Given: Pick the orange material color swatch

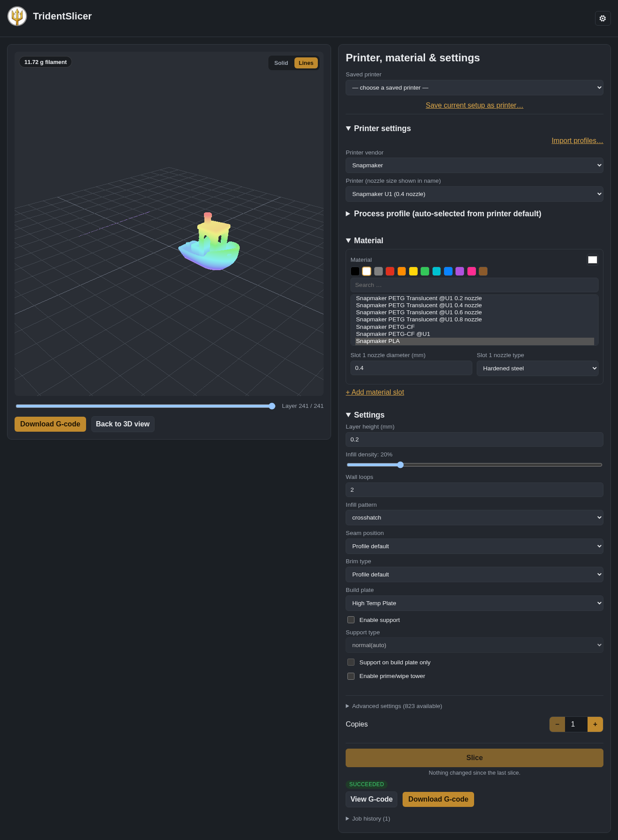Looking at the screenshot, I should (402, 271).
